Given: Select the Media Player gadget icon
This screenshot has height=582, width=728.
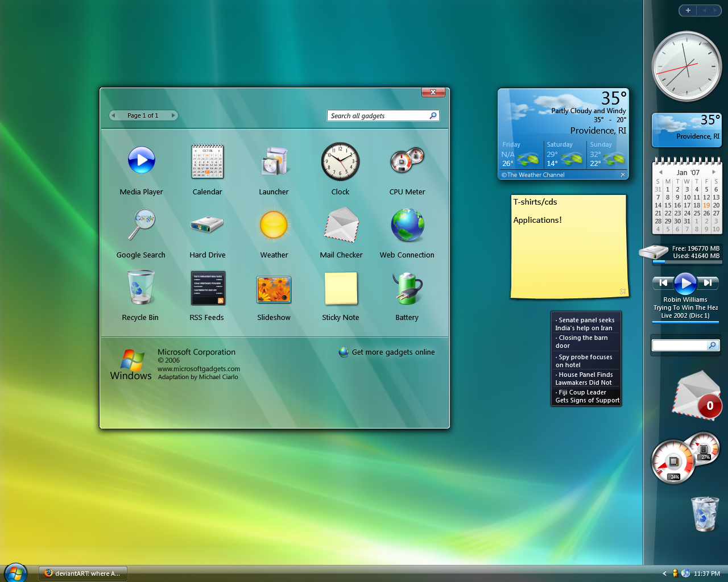Looking at the screenshot, I should tap(141, 160).
